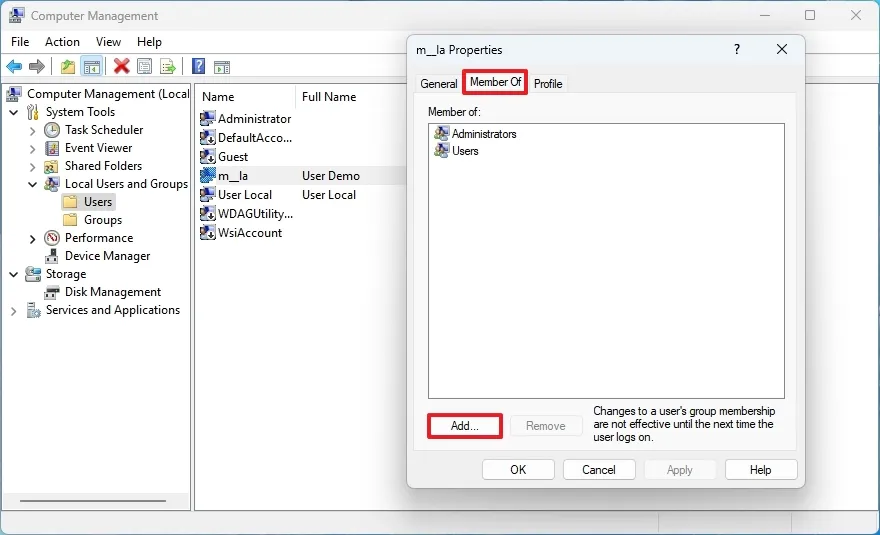This screenshot has height=535, width=880.
Task: Click the blue Help toolbar icon
Action: [x=198, y=67]
